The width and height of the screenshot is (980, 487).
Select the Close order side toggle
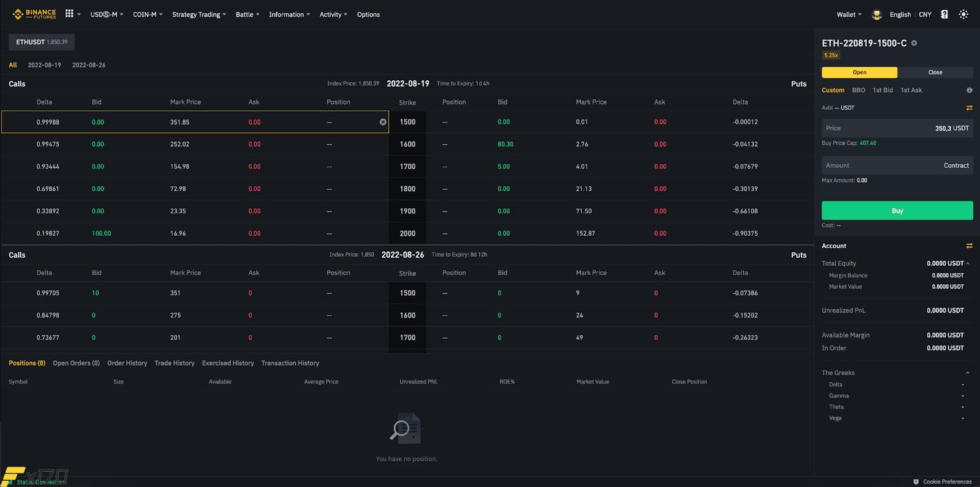935,72
